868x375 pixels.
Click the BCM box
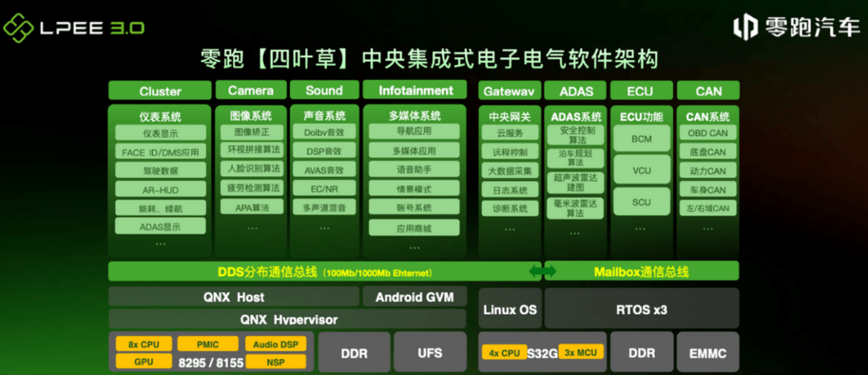[x=641, y=138]
